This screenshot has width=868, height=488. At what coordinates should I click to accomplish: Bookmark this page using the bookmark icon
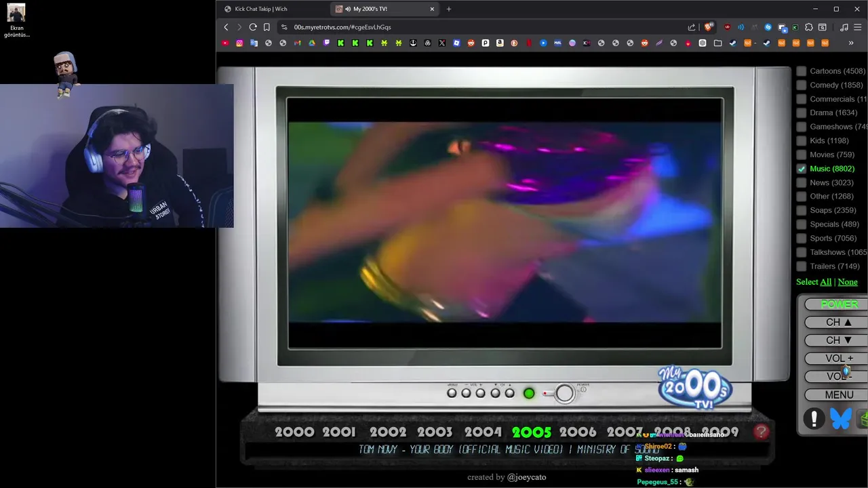[267, 27]
